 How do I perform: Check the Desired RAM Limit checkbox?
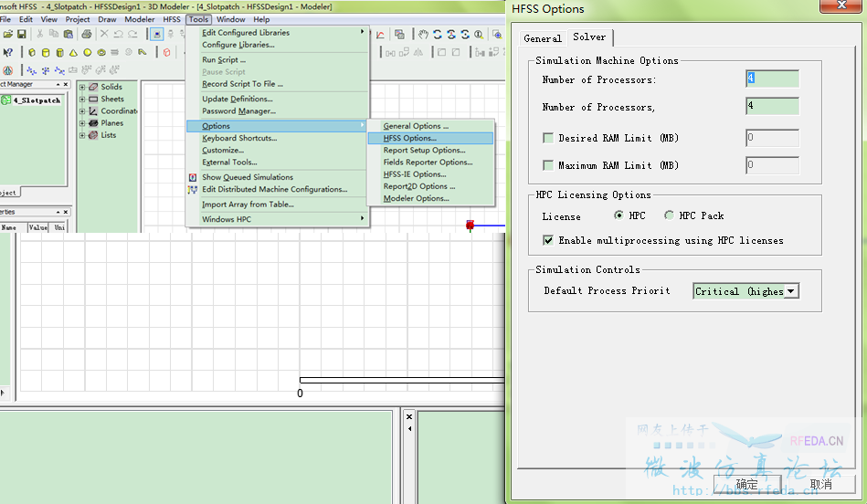coord(548,138)
